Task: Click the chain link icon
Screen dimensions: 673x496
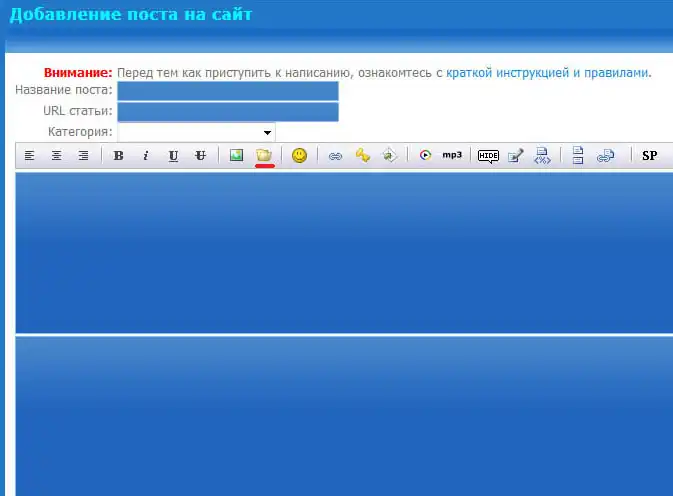Action: coord(336,155)
